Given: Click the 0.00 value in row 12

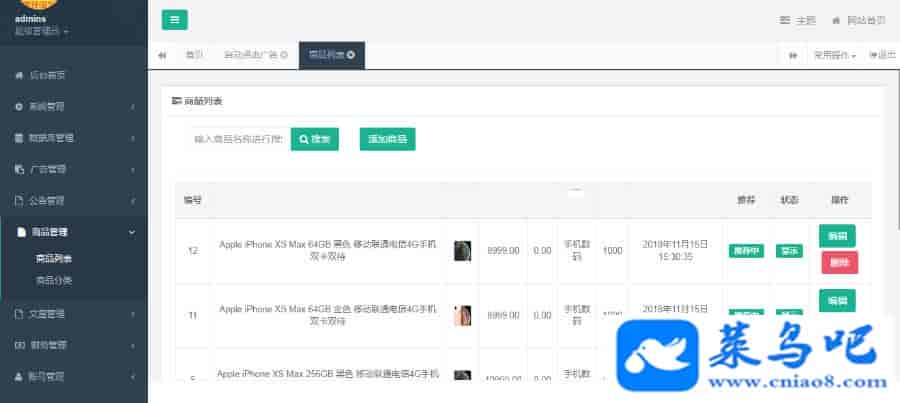Looking at the screenshot, I should click(542, 251).
